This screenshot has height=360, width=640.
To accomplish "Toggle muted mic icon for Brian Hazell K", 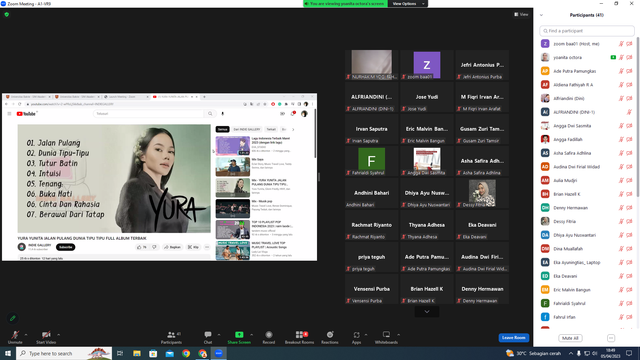I will (621, 194).
